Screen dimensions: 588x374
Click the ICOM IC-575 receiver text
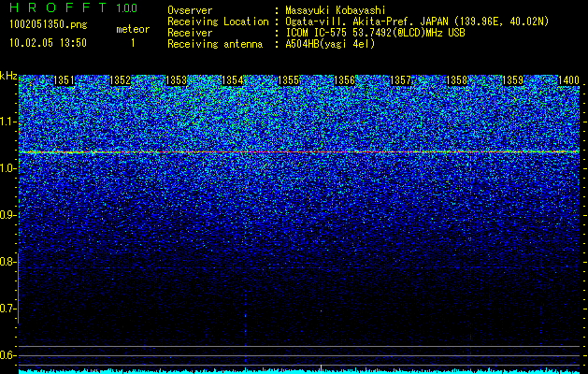pos(376,33)
